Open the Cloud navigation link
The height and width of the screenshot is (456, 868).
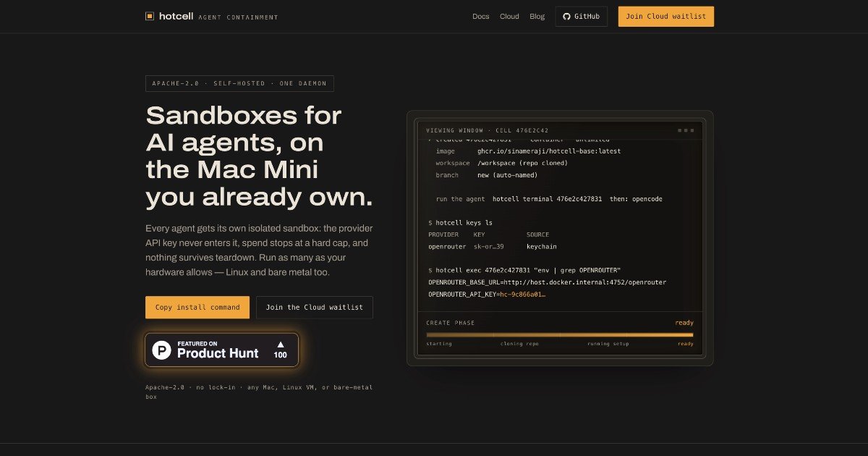point(509,17)
